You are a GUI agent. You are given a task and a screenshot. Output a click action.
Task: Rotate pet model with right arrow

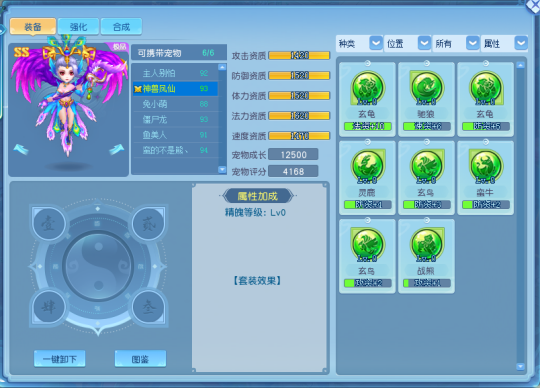click(x=116, y=150)
